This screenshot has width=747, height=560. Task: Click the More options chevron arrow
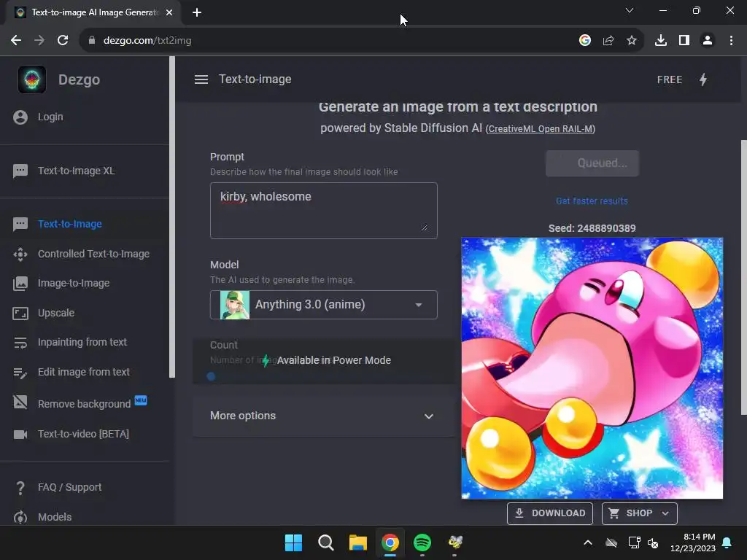(x=429, y=416)
